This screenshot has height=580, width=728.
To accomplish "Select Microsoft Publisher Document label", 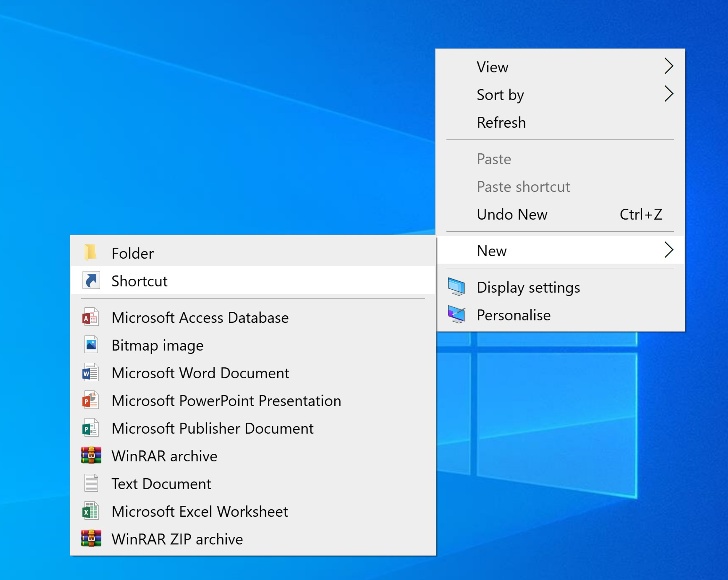I will tap(213, 428).
